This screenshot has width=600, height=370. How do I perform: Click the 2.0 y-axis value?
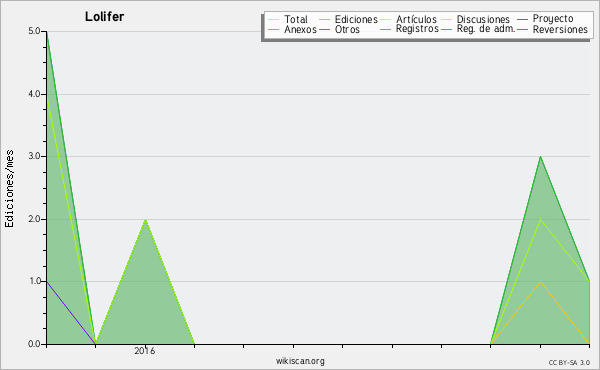[x=34, y=219]
